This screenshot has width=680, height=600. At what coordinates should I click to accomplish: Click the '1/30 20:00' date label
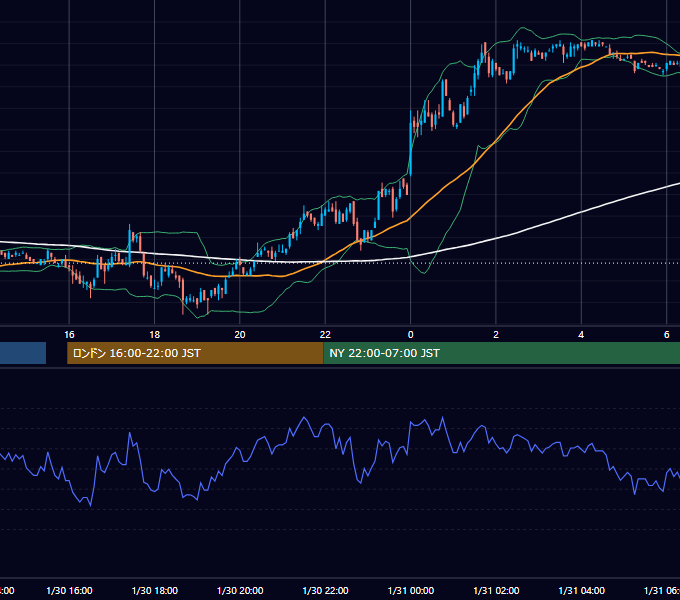coord(240,591)
